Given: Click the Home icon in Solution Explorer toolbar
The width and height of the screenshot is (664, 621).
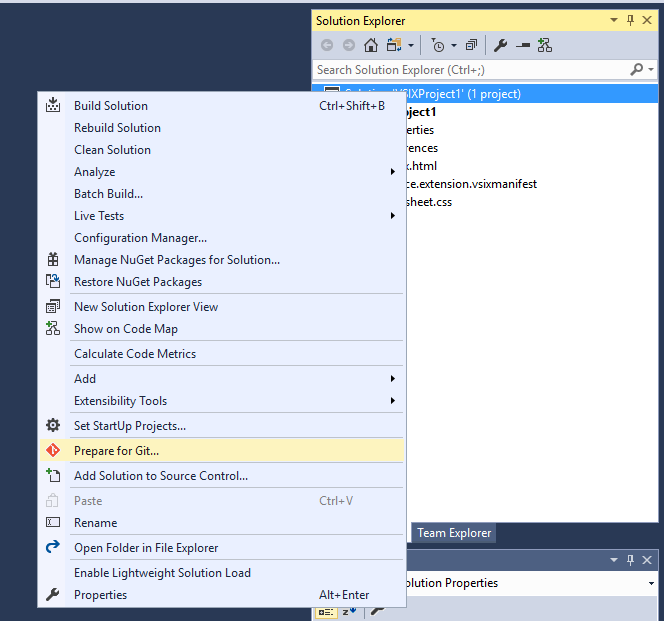Looking at the screenshot, I should pos(371,45).
